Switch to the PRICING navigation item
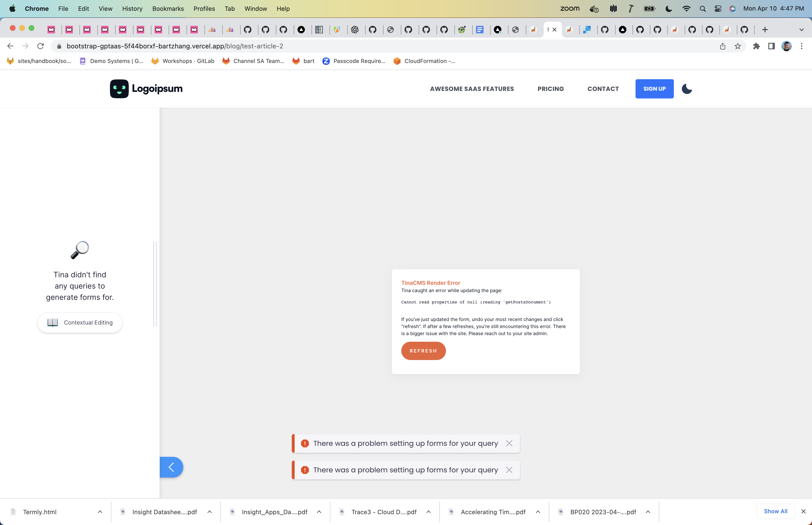 [551, 89]
